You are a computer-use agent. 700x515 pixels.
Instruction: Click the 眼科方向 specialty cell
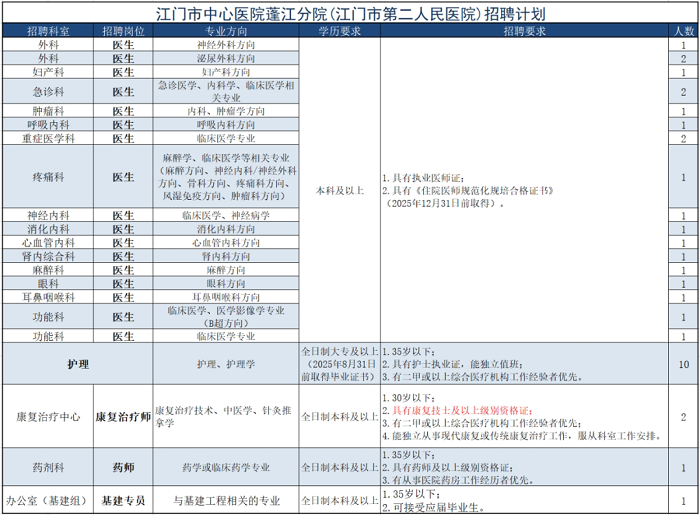(226, 283)
